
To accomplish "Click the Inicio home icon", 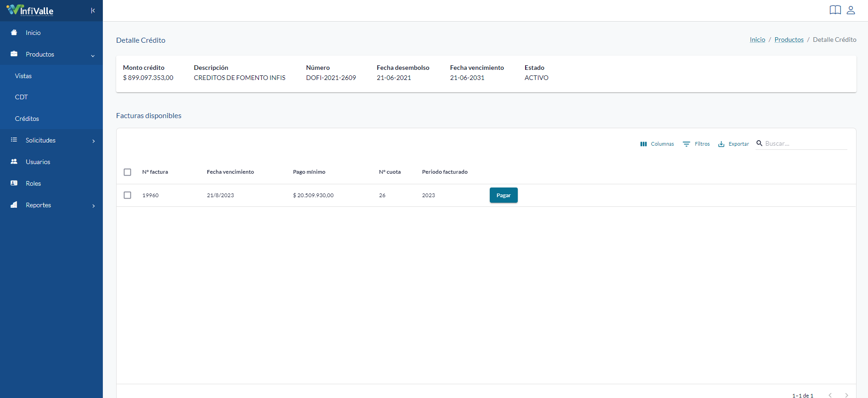I will [14, 33].
